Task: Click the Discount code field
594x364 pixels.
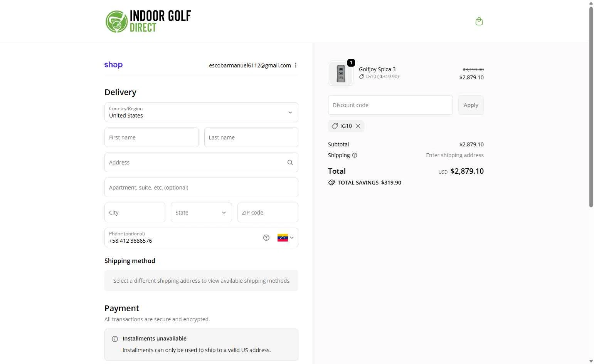Action: (390, 105)
